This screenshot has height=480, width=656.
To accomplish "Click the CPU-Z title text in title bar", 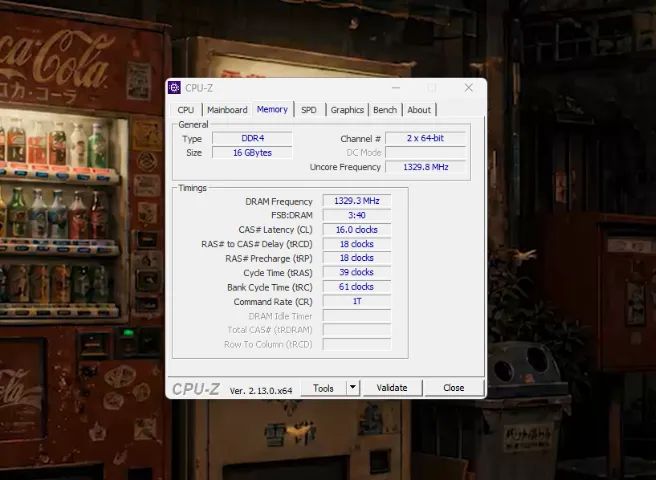I will [199, 88].
